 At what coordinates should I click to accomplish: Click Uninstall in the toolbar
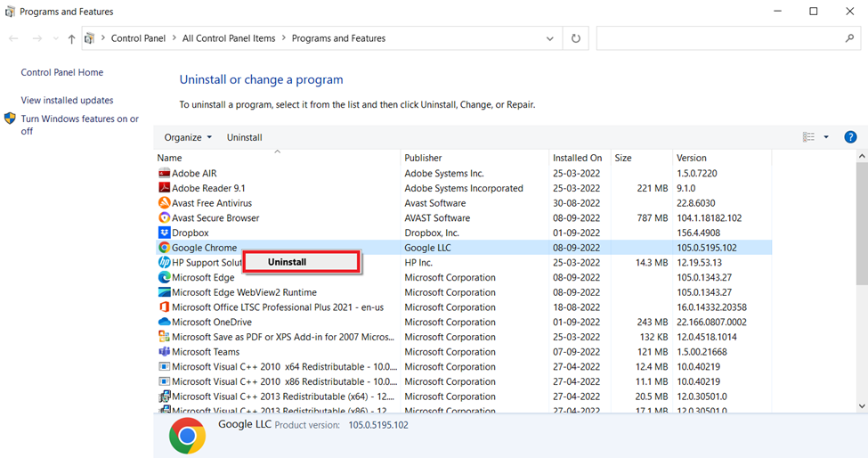point(244,137)
